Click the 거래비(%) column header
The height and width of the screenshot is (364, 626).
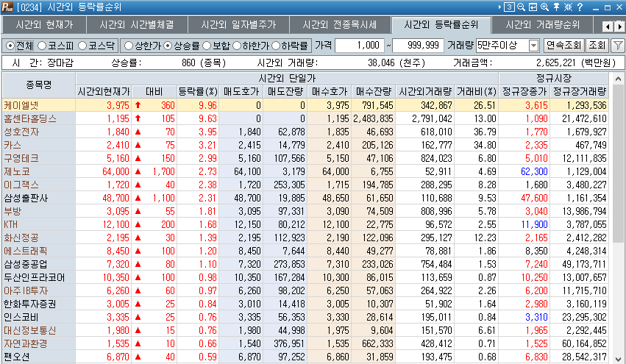477,92
